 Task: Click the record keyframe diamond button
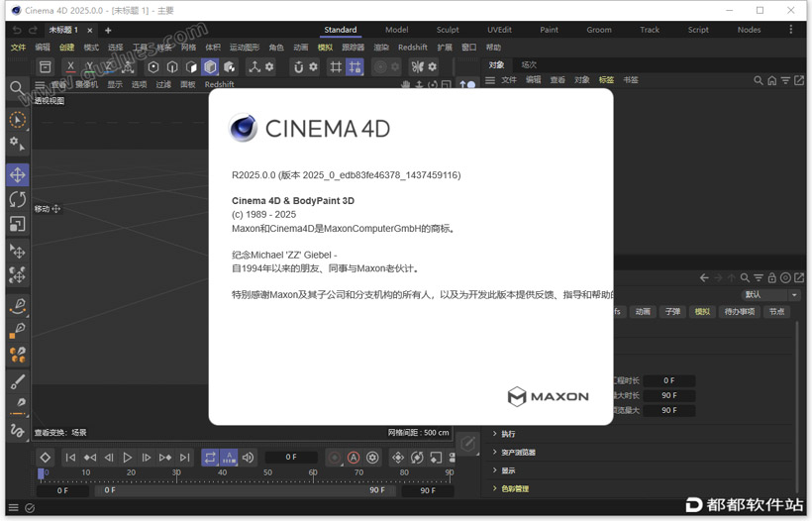pyautogui.click(x=45, y=458)
